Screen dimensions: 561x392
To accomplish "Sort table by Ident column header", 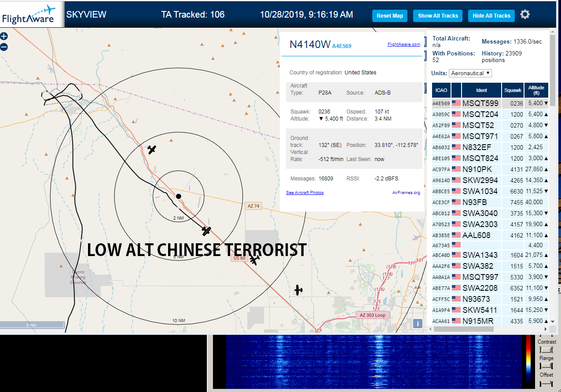I will pyautogui.click(x=481, y=90).
